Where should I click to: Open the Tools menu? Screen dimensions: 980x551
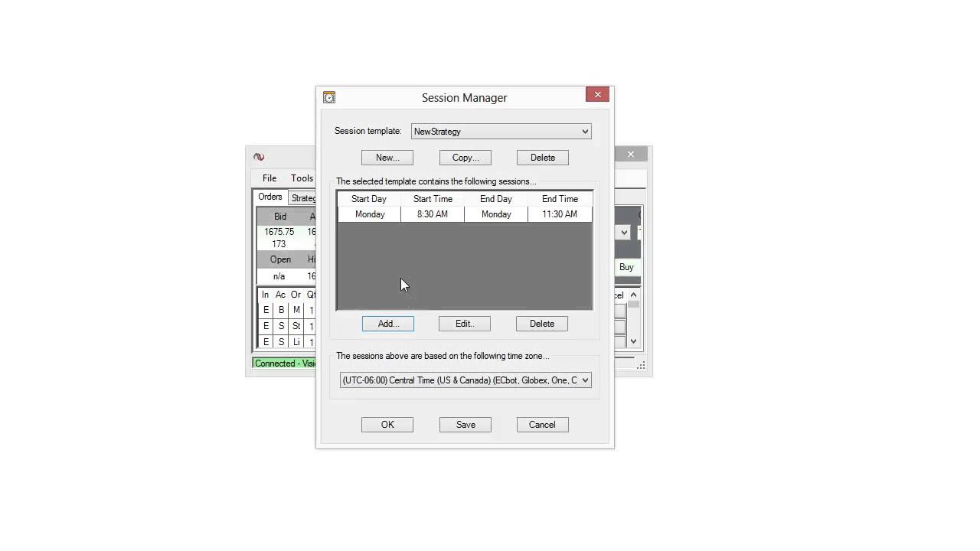click(x=302, y=178)
